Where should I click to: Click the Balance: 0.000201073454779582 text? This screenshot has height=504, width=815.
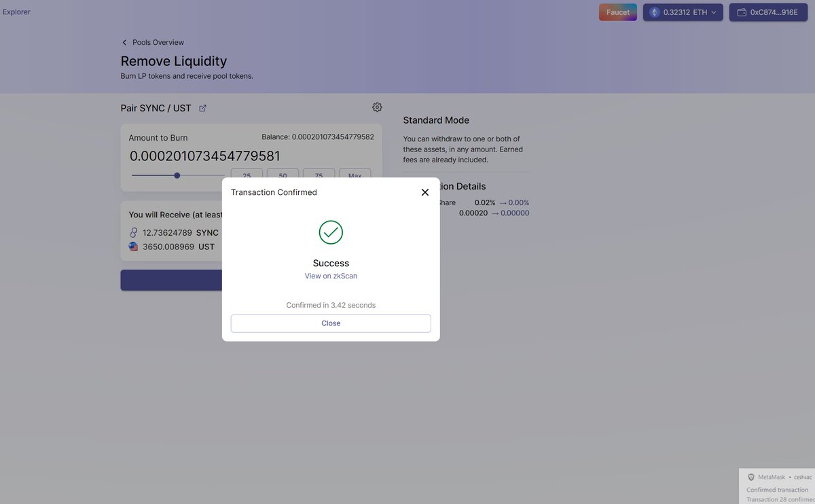coord(318,137)
